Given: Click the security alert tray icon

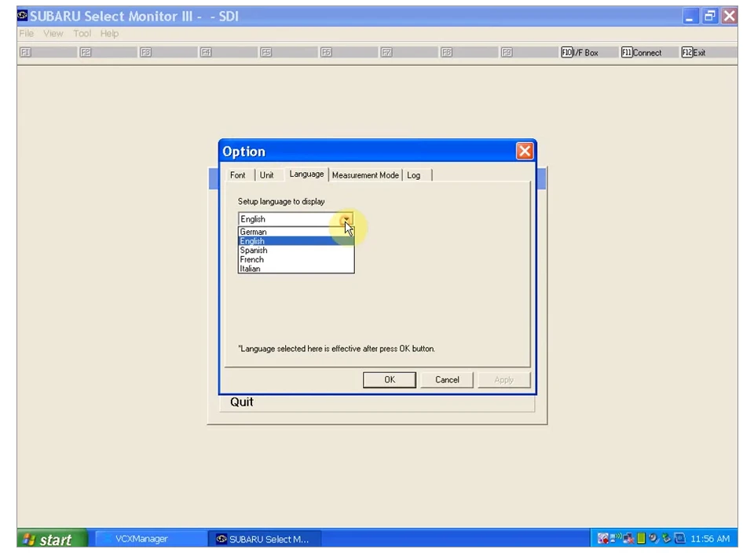Looking at the screenshot, I should [603, 538].
